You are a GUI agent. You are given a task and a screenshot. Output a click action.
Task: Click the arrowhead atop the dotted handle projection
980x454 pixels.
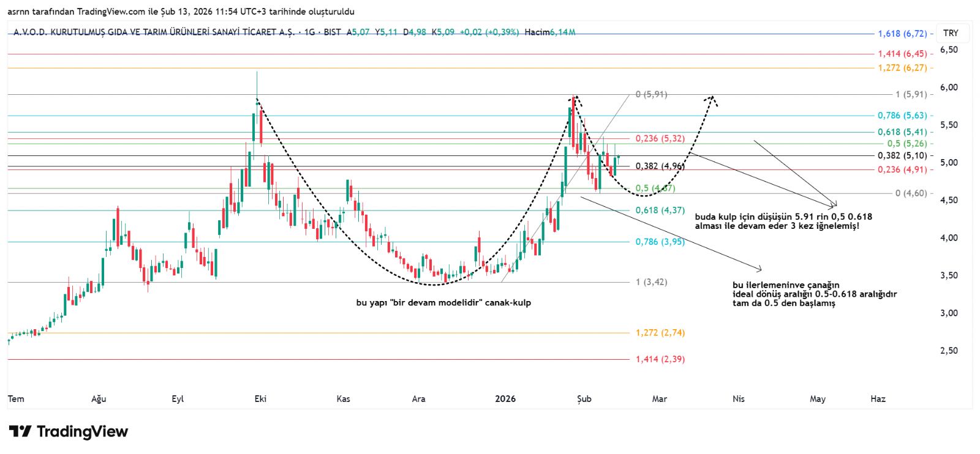coord(712,98)
